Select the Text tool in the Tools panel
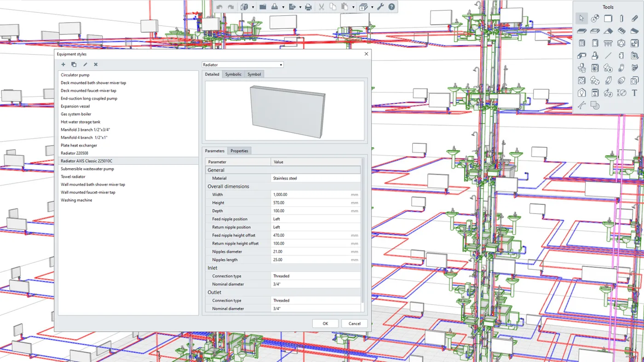The height and width of the screenshot is (362, 644). [x=634, y=92]
